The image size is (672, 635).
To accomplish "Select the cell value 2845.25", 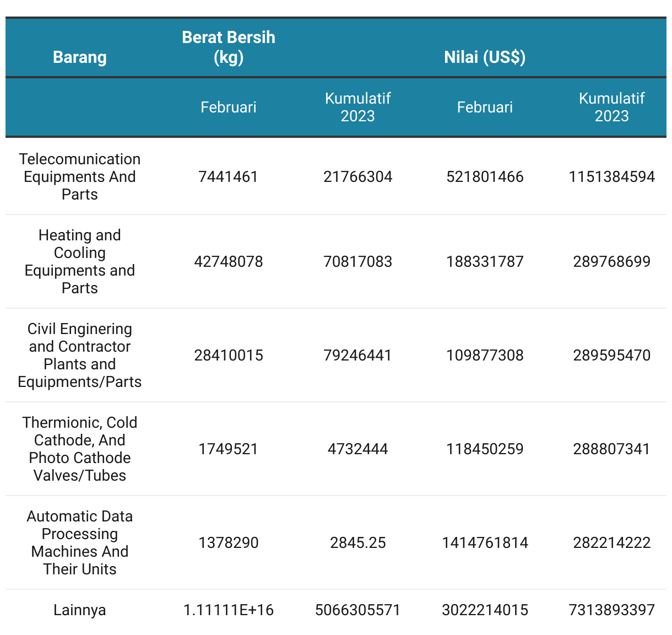I will (358, 542).
